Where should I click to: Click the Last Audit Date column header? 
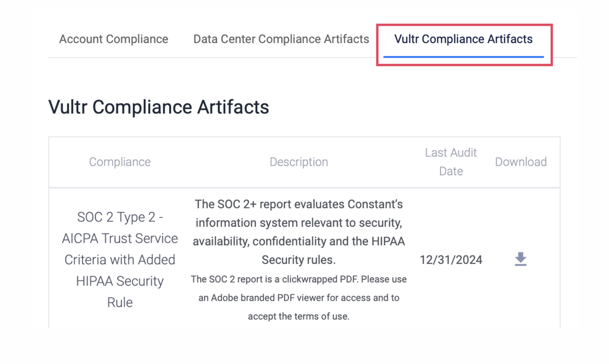[450, 162]
